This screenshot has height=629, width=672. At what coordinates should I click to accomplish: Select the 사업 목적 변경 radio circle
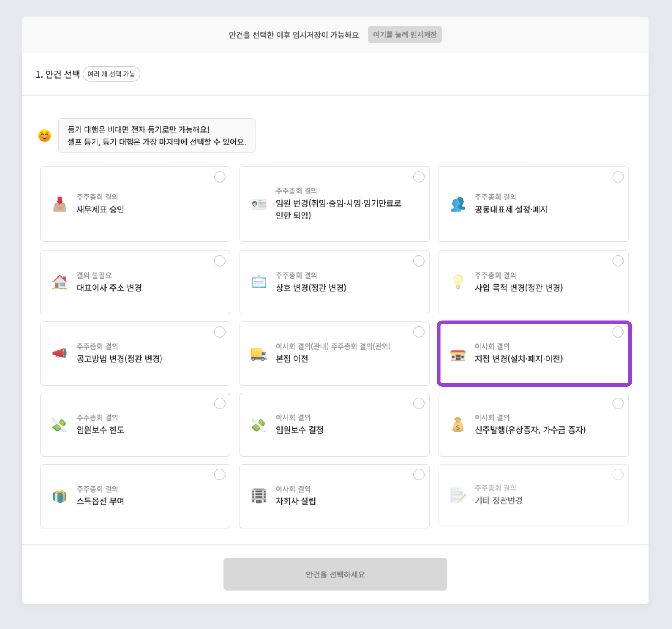pyautogui.click(x=618, y=261)
